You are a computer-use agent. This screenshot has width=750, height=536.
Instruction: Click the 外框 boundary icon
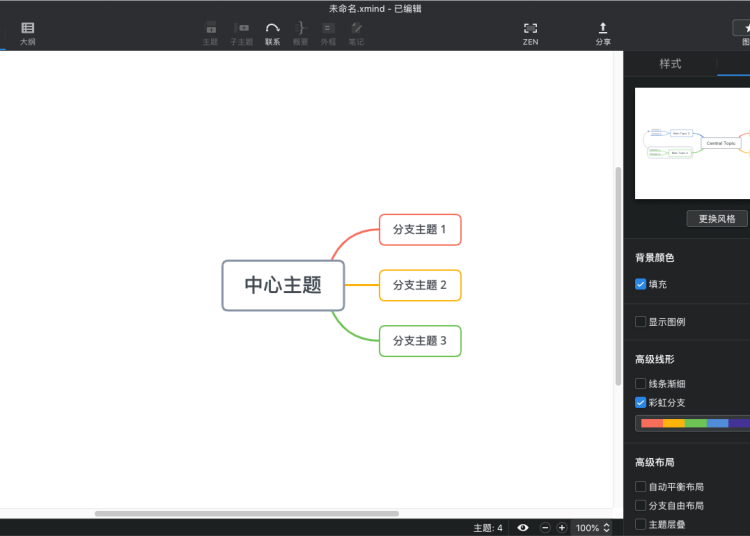tap(328, 33)
